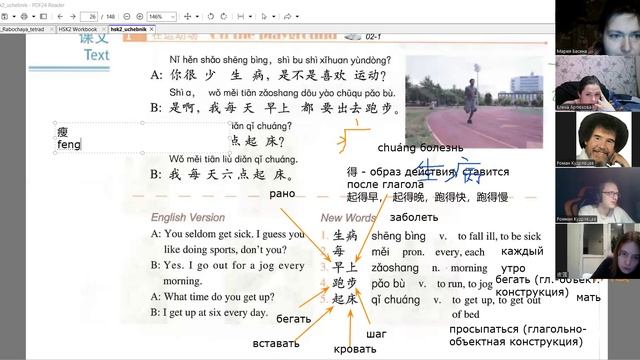Click the 'English Version' heading
The height and width of the screenshot is (360, 640).
pyautogui.click(x=188, y=218)
